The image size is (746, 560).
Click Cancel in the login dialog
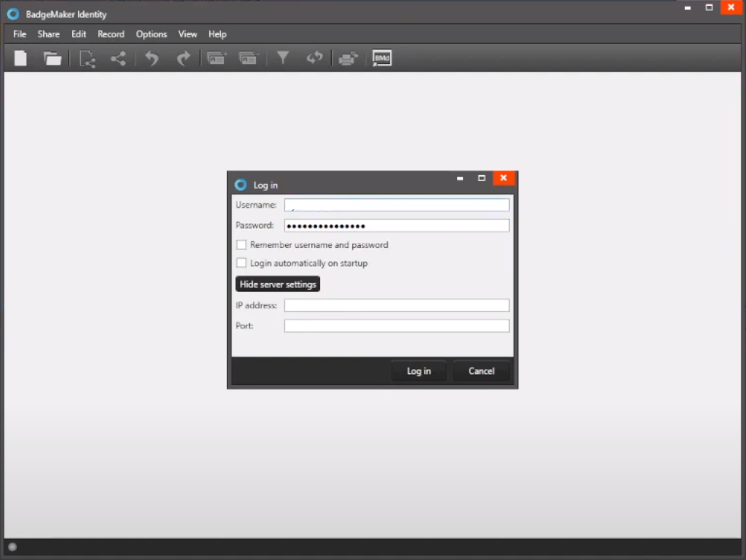[481, 371]
